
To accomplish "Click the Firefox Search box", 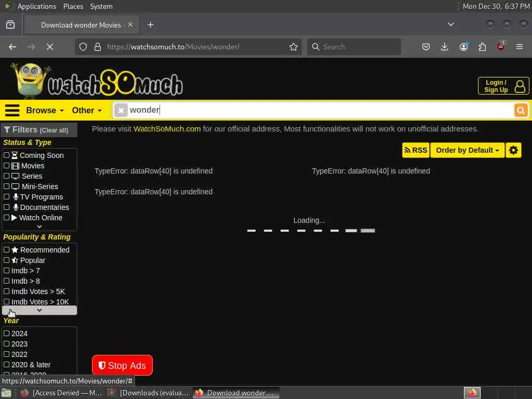I will click(x=354, y=47).
